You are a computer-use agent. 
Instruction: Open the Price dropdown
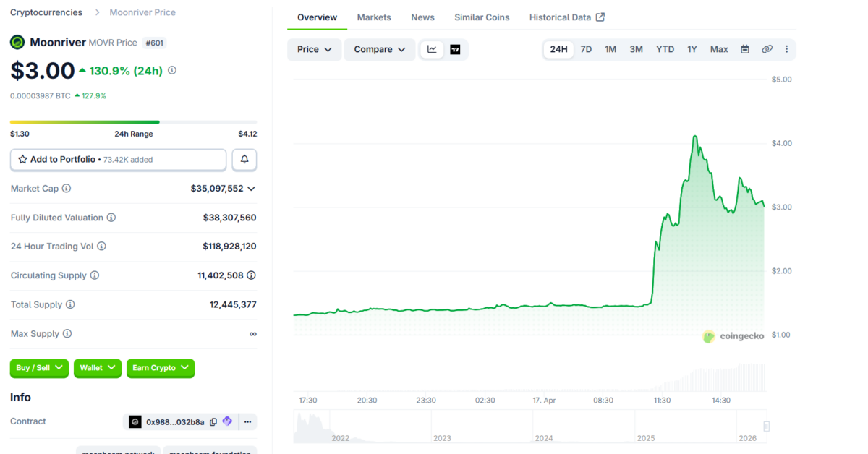pyautogui.click(x=314, y=49)
